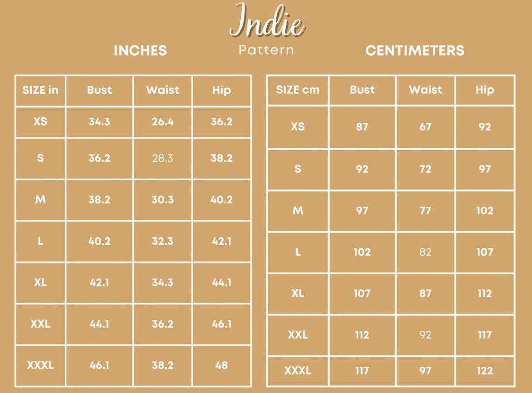Click the 28.3 waist value for size S
Screen dimensions: 532x393
coord(163,158)
